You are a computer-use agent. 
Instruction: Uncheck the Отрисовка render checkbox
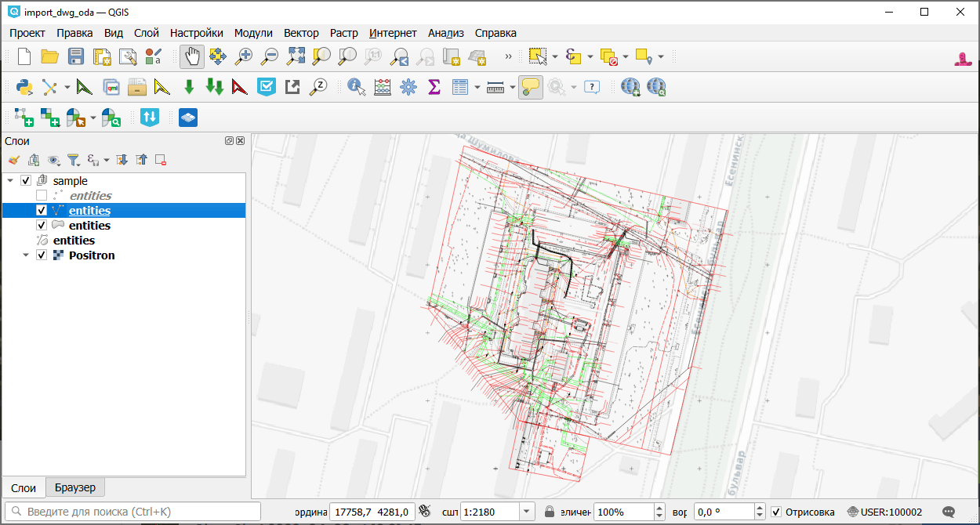pyautogui.click(x=776, y=512)
